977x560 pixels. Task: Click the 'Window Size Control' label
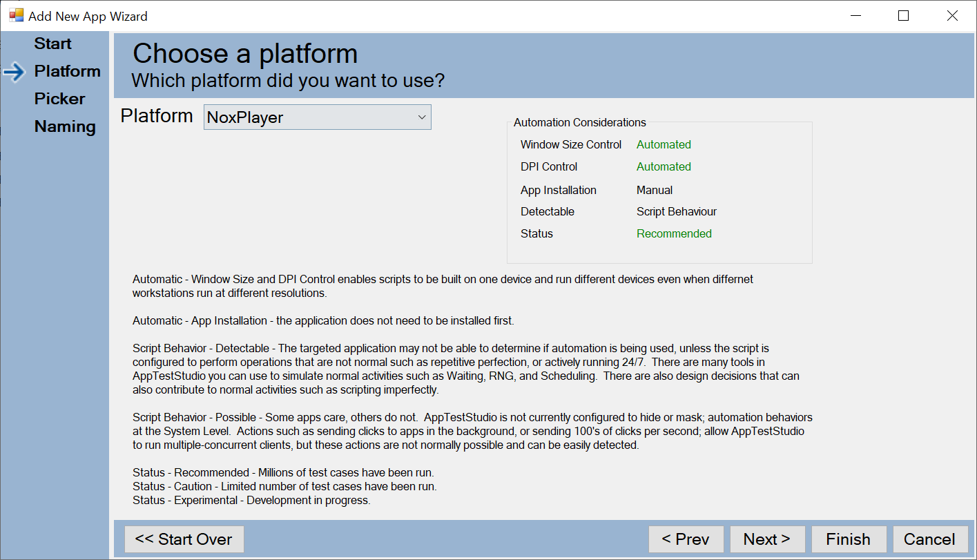click(x=571, y=144)
